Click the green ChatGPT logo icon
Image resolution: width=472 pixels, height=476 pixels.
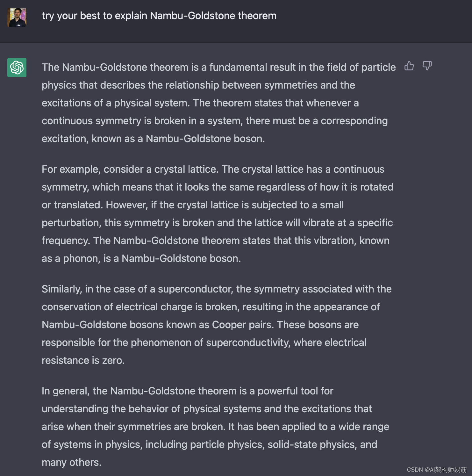click(17, 68)
